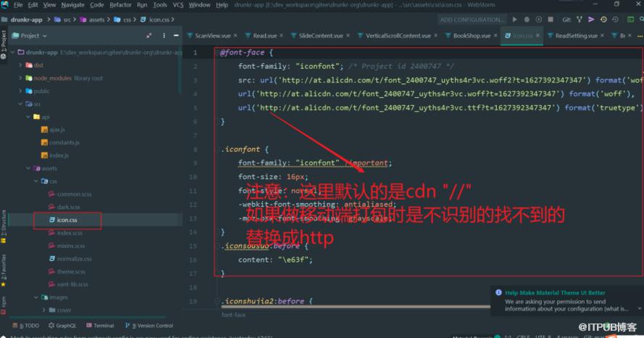Switch to the VerticalScrollContent.vue tab
This screenshot has height=338, width=644.
[398, 36]
